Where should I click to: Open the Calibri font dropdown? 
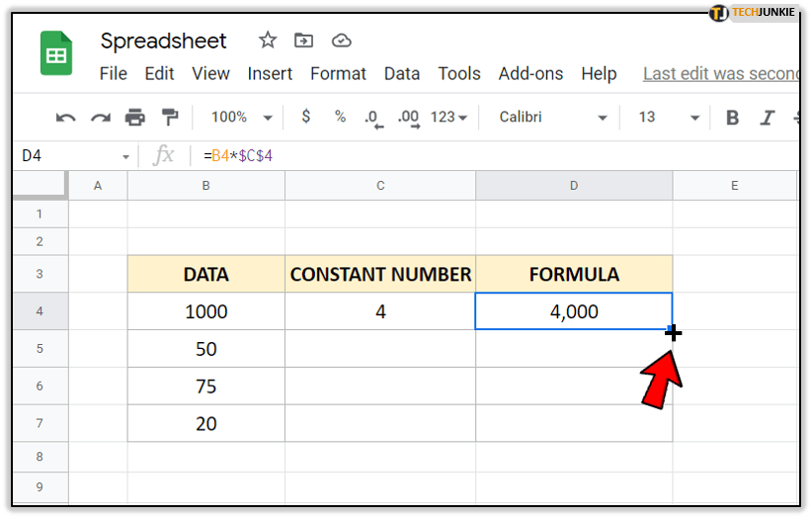(x=552, y=117)
